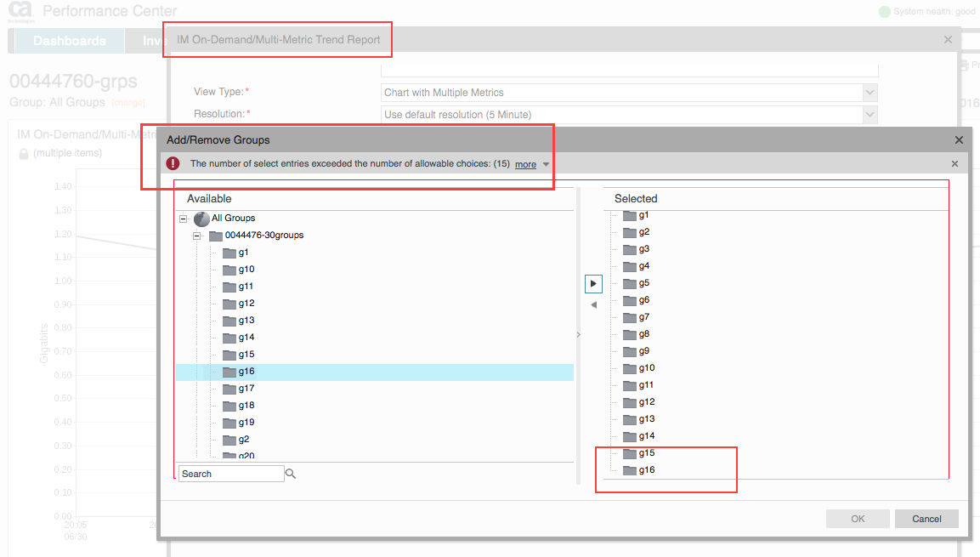The image size is (980, 557).
Task: Click the g10 folder icon in Selected
Action: tap(629, 369)
